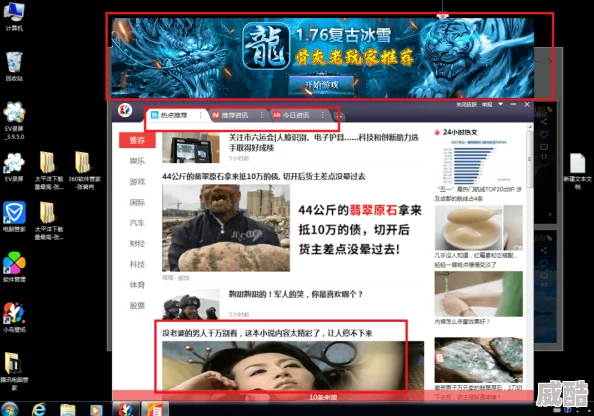Select the 股票 category

tap(137, 305)
